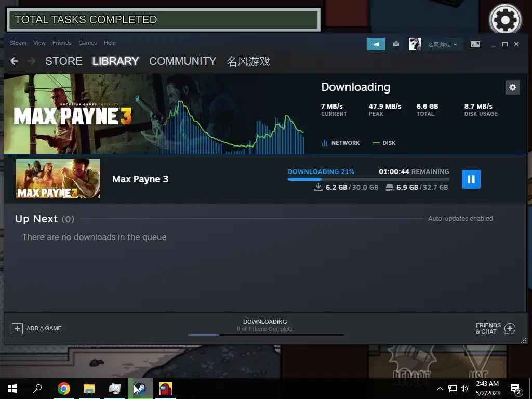Maximize the Steam window
The width and height of the screenshot is (532, 399).
tap(505, 44)
